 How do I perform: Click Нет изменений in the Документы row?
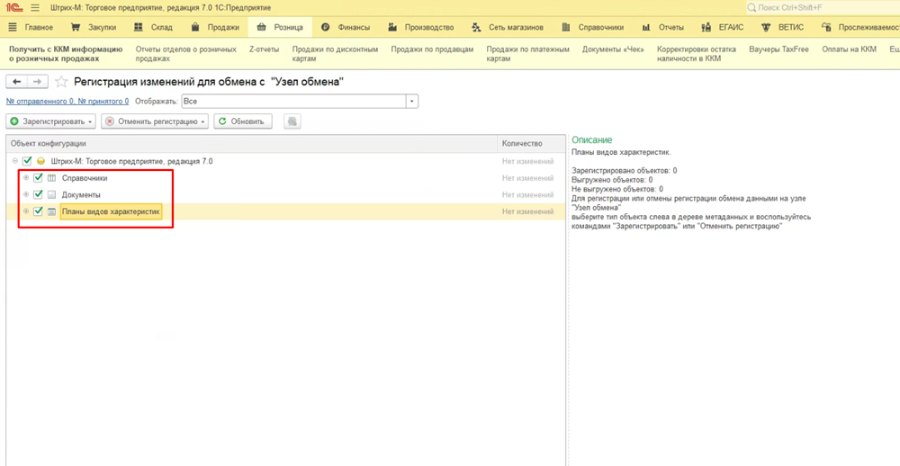tap(527, 195)
